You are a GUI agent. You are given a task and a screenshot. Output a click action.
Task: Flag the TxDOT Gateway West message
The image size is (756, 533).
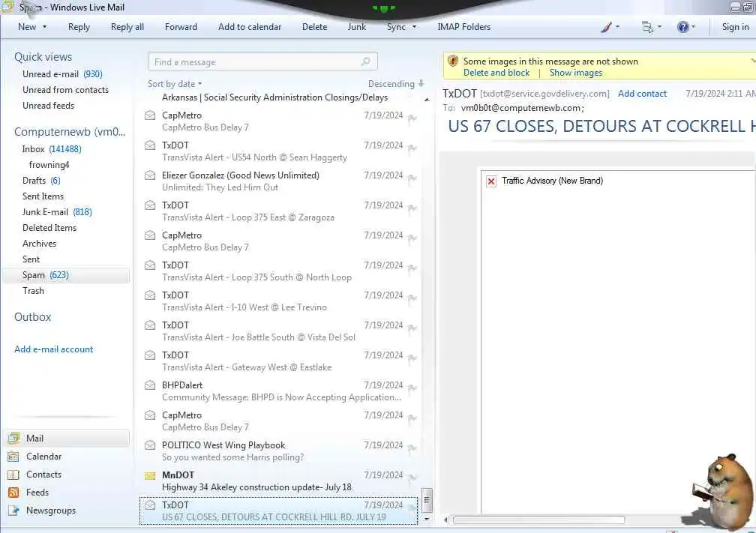[412, 358]
